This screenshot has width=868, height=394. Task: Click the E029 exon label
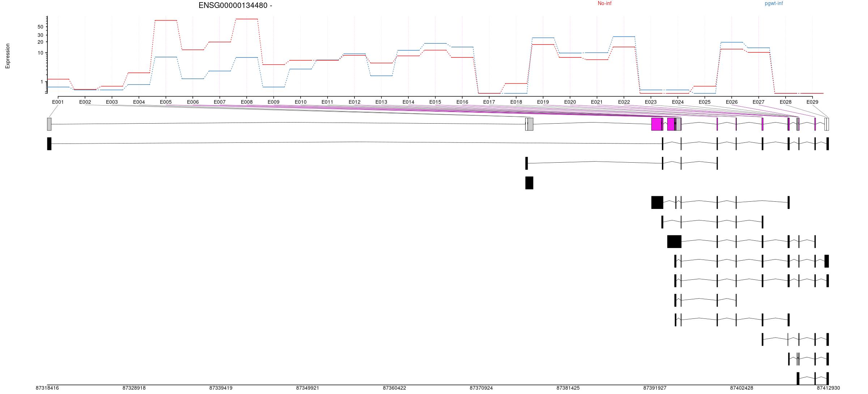click(812, 102)
